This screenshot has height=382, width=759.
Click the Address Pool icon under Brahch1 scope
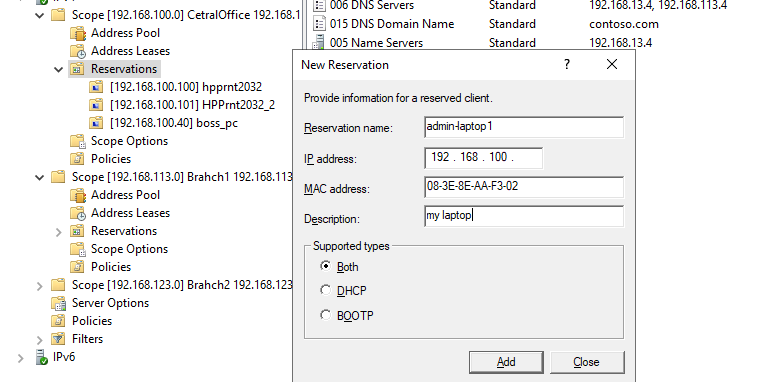click(x=77, y=195)
